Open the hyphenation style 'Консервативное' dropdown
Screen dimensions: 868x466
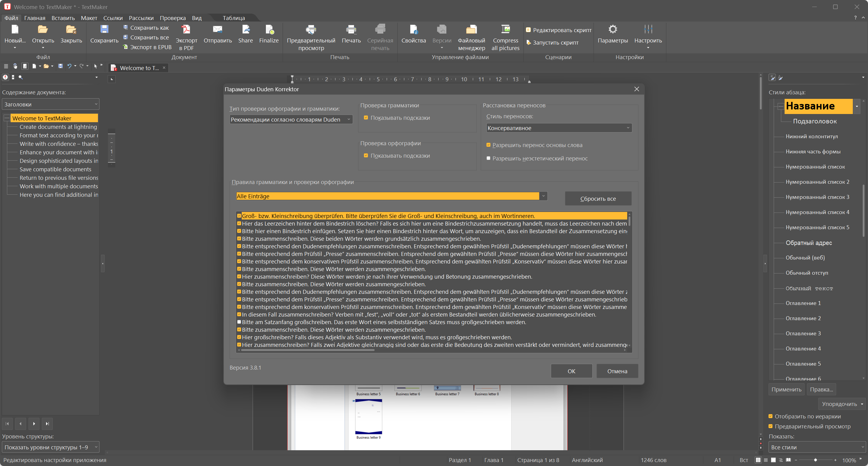tap(559, 128)
